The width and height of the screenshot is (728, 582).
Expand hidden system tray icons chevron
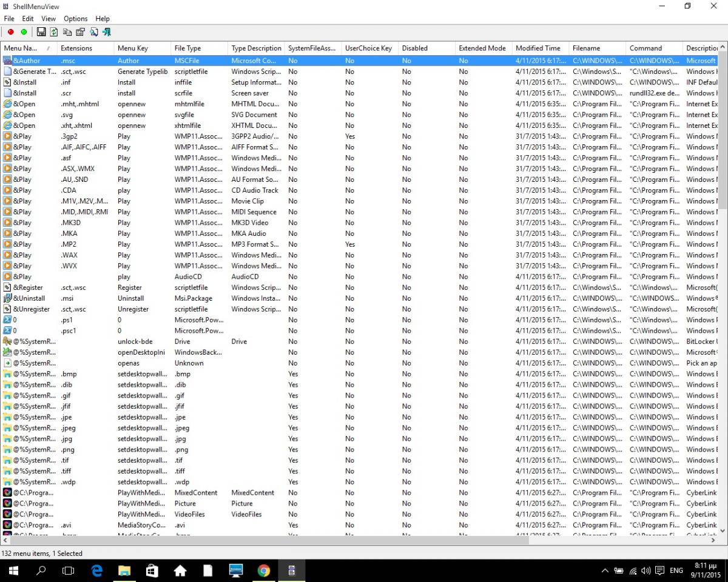click(605, 570)
